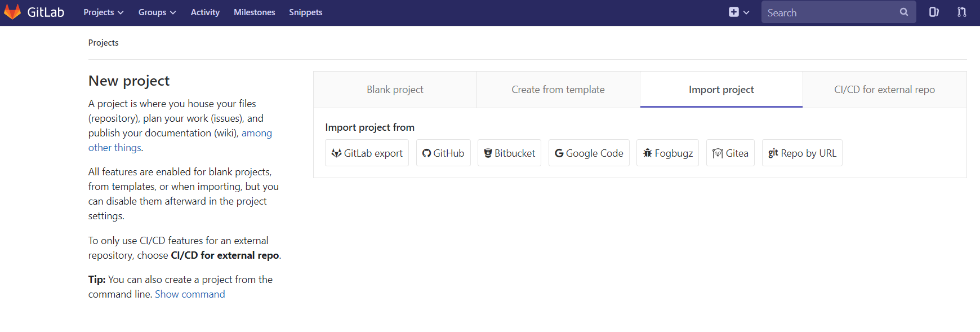
Task: Click the GitLab wordmark text
Action: 46,12
